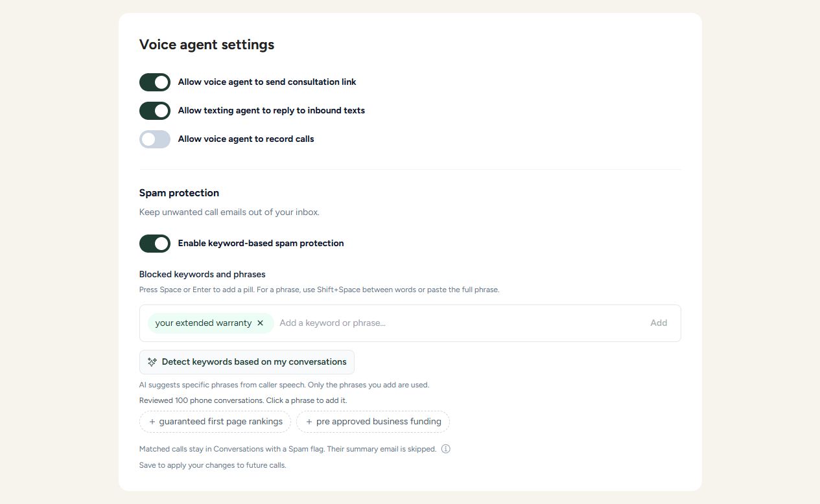The height and width of the screenshot is (504, 820).
Task: Click the info icon beside spam flag note
Action: pos(446,448)
